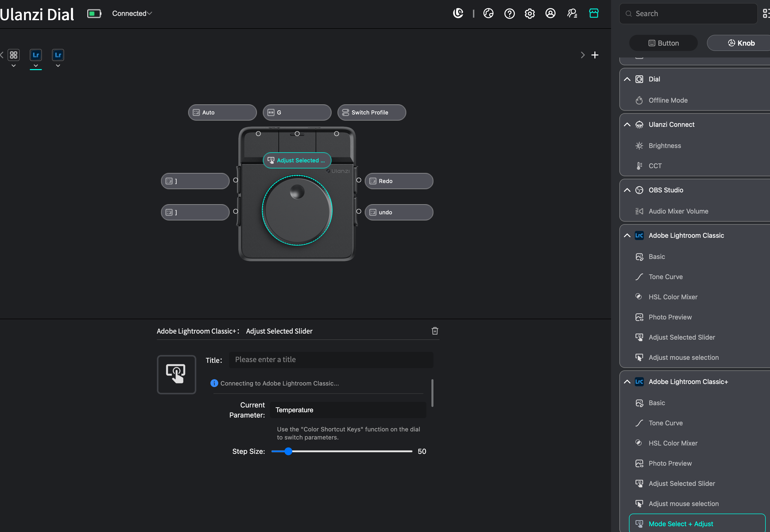
Task: Click the battery status icon
Action: pos(94,13)
